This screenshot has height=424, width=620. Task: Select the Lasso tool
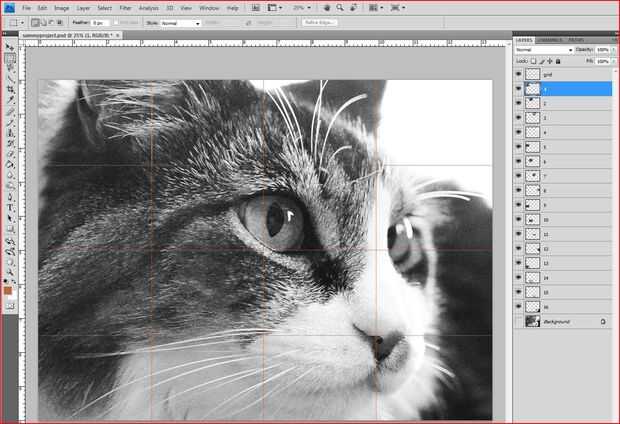tap(10, 68)
